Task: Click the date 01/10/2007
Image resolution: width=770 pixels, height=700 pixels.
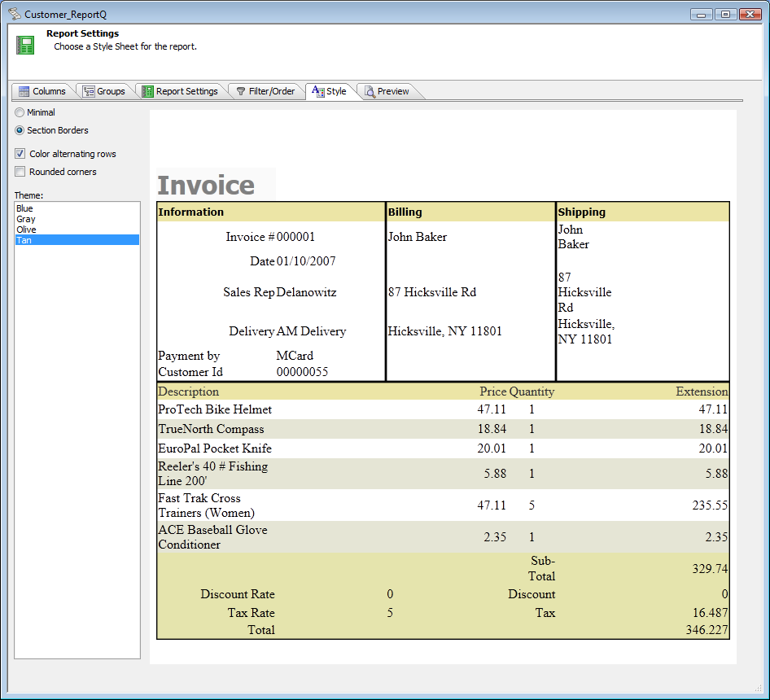Action: 306,261
